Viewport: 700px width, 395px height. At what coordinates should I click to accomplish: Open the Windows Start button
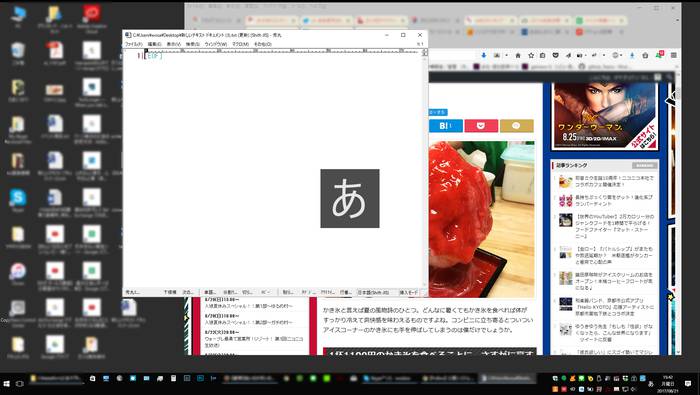click(7, 383)
